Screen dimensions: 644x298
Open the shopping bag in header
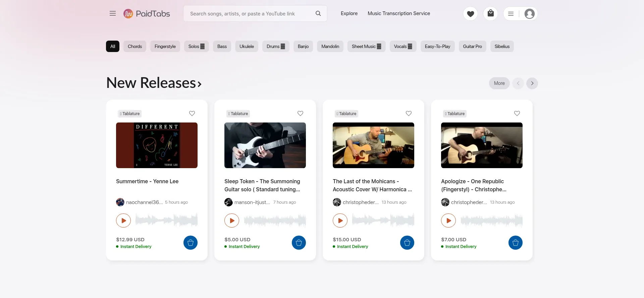click(x=490, y=13)
